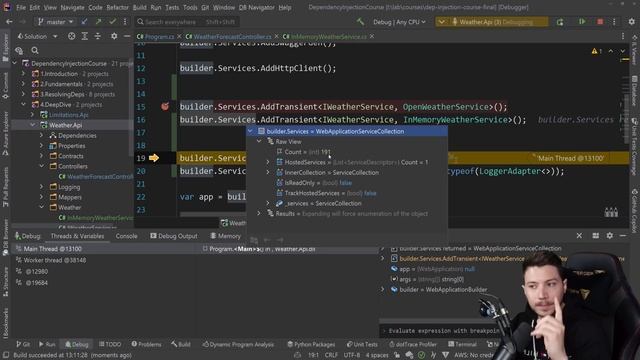Image resolution: width=640 pixels, height=360 pixels.
Task: Open the Problems tool window
Action: [x=146, y=344]
